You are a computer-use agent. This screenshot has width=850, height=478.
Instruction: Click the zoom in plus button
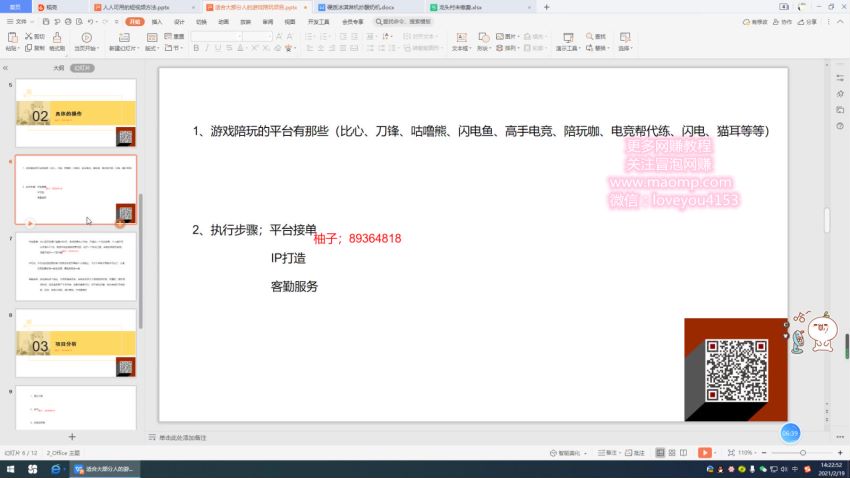tap(840, 453)
